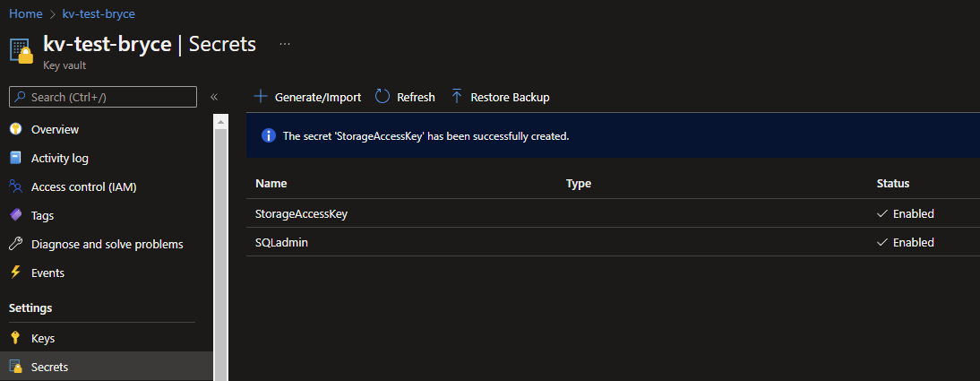Click the Restore Backup upload arrow icon
This screenshot has width=980, height=381.
click(457, 96)
